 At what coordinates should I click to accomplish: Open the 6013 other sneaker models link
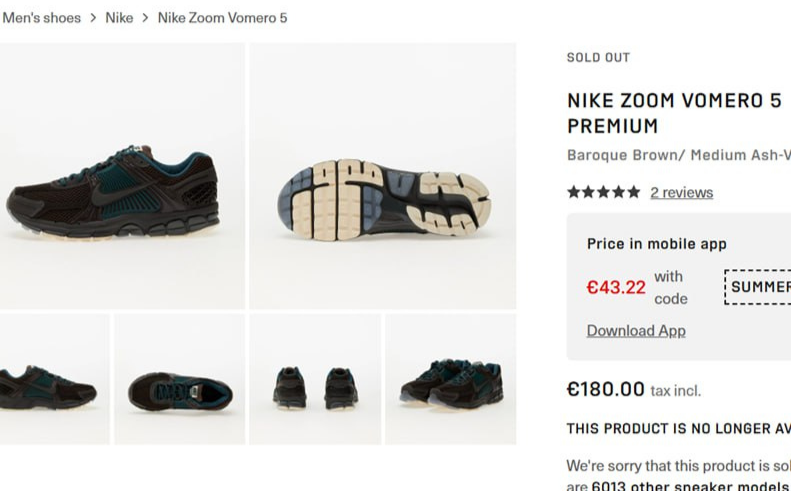690,486
